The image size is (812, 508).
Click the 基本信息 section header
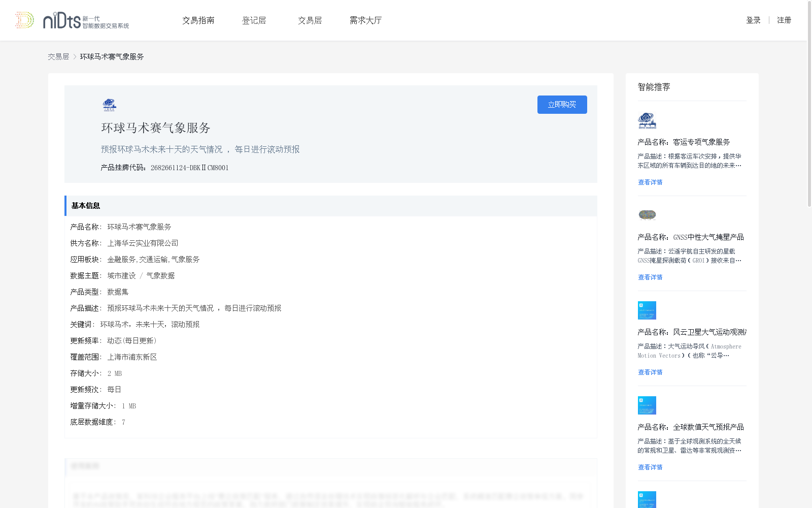331,206
